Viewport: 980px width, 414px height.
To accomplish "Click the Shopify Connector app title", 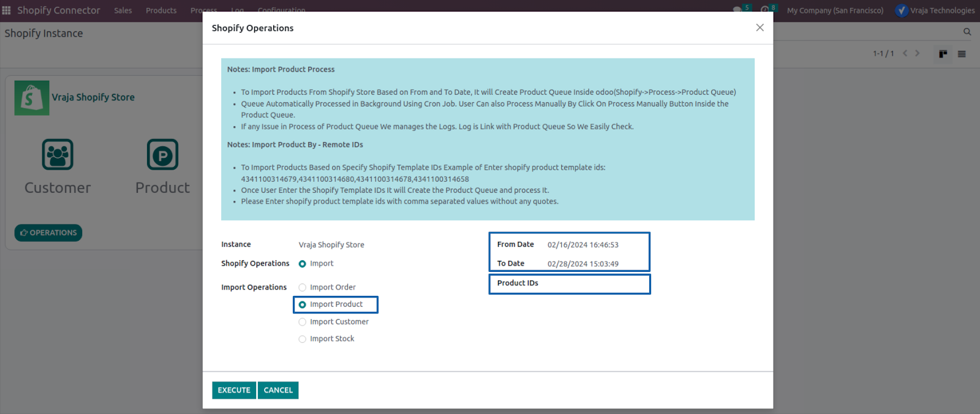I will click(x=58, y=10).
